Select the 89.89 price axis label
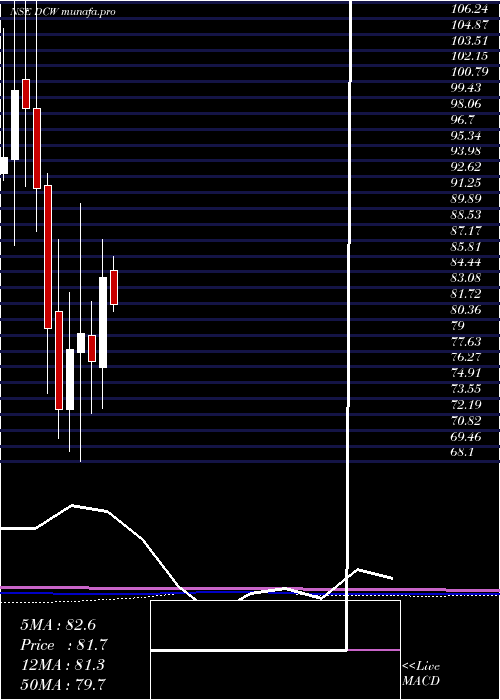The image size is (500, 700). 467,199
